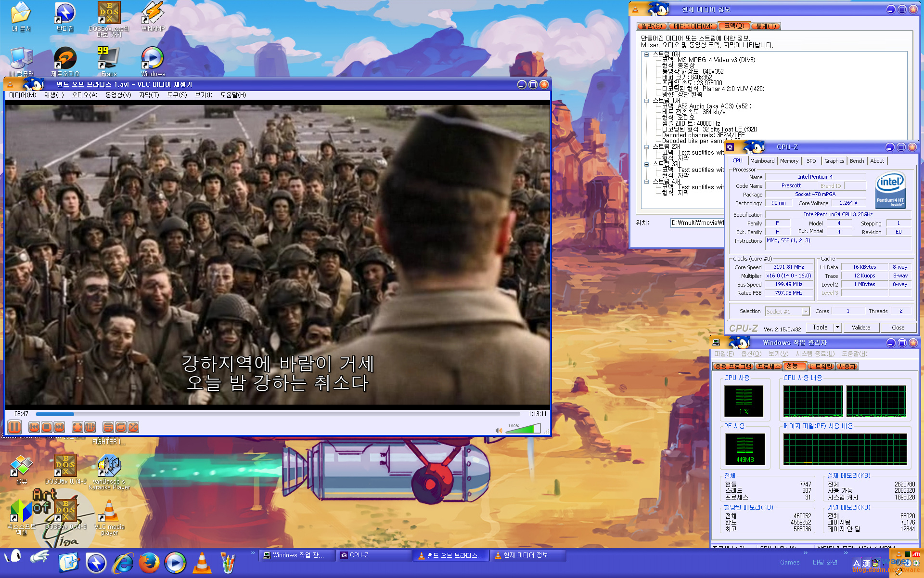
Task: Launch Firefox from quick launch
Action: [149, 563]
